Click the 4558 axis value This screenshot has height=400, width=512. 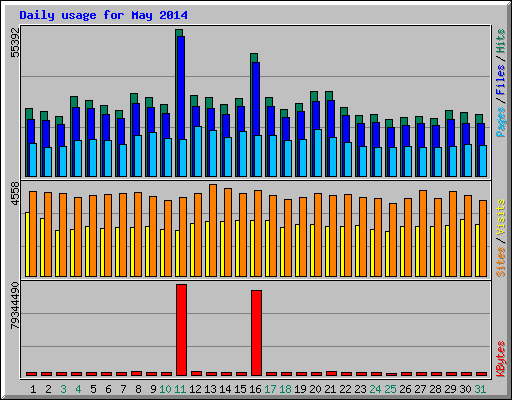(15, 194)
